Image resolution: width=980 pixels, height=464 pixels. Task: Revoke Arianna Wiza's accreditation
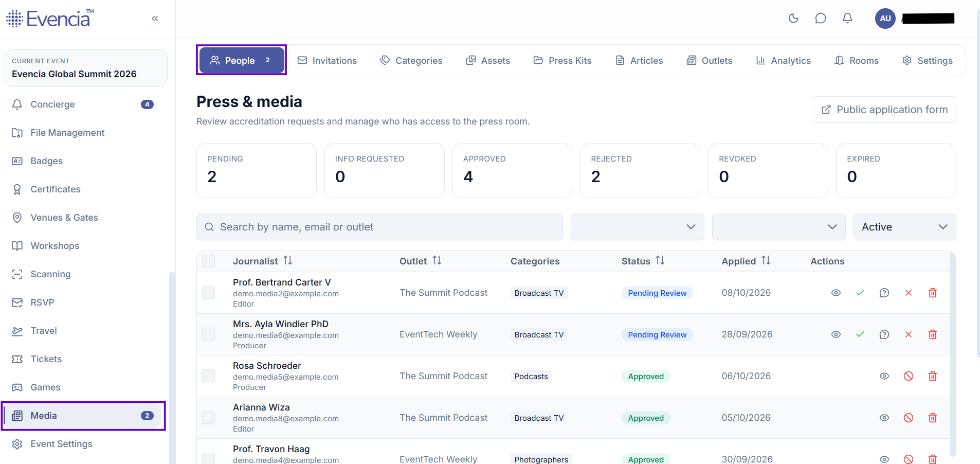pos(909,418)
